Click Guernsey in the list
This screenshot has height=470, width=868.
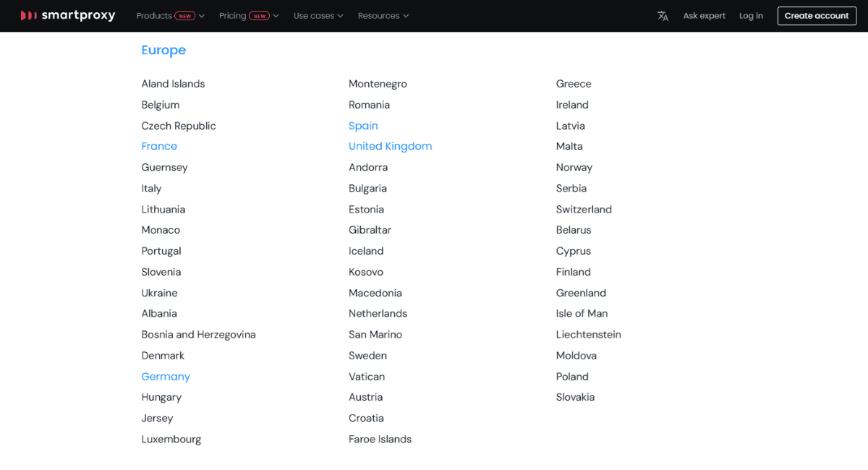click(164, 167)
